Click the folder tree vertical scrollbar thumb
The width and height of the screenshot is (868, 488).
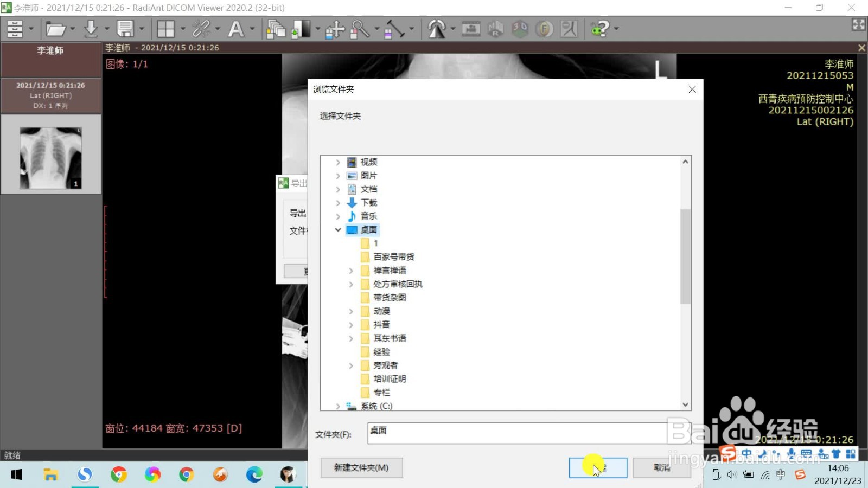(x=685, y=256)
